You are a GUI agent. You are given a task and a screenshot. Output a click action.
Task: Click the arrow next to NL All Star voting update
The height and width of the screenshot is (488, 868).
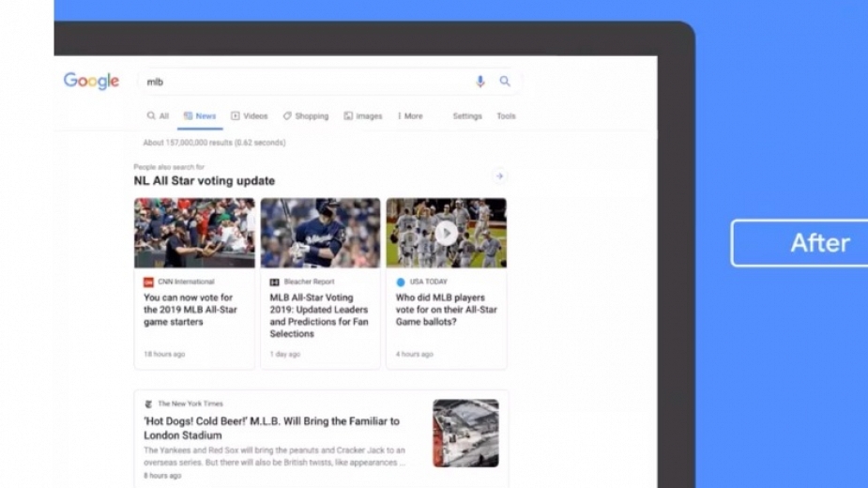499,176
